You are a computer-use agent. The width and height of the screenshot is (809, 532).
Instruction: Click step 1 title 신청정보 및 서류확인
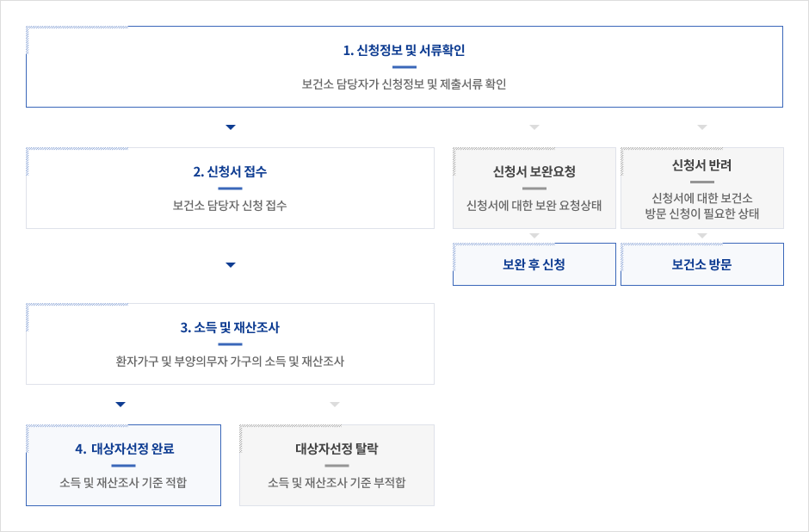coord(404,49)
